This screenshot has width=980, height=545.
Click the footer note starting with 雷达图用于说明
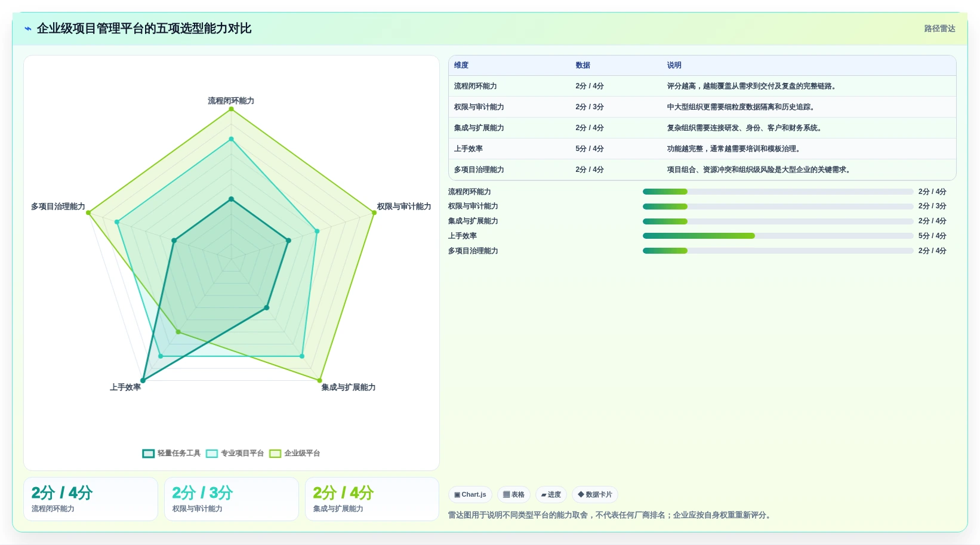[611, 515]
